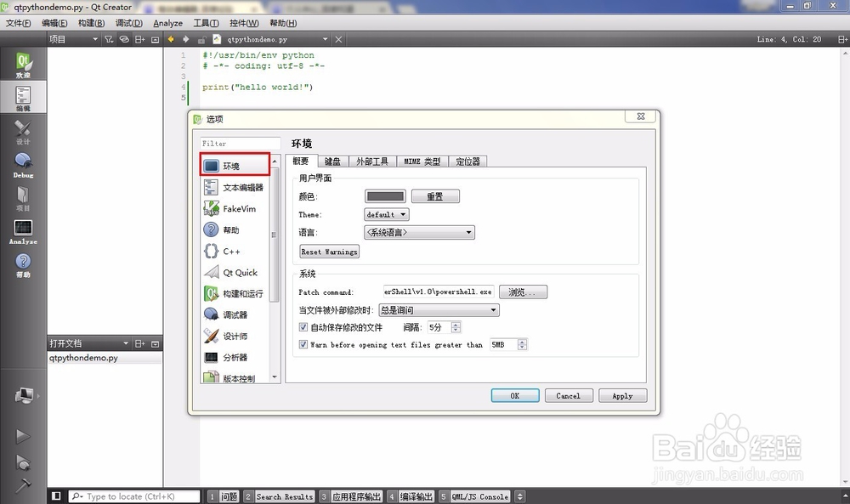Switch to Edit mode in sidebar
The image size is (850, 504).
click(x=23, y=98)
